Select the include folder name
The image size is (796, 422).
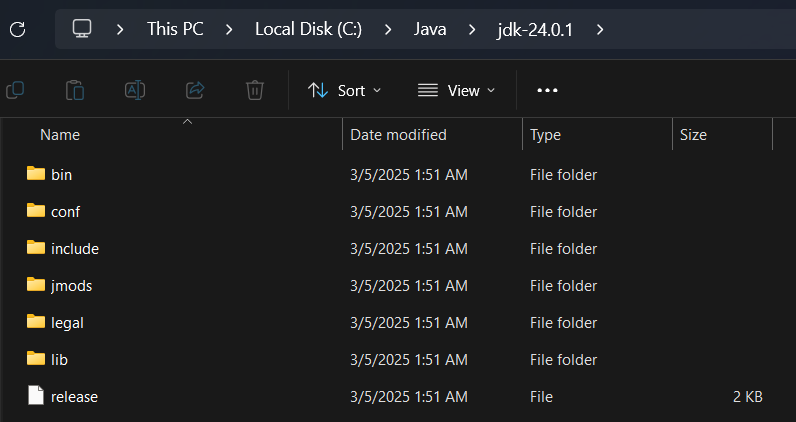click(75, 249)
